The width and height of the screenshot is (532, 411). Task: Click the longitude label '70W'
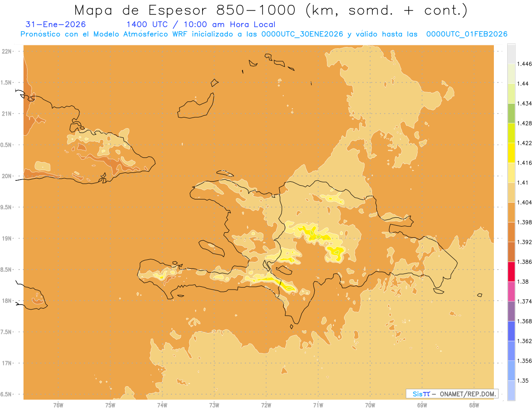tap(370, 405)
